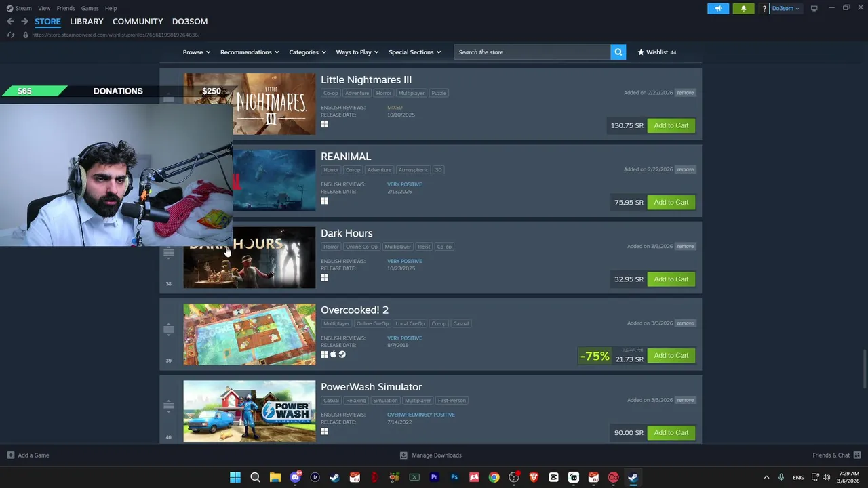Grab the PowerWash Simulator row reorder handle
This screenshot has height=488, width=868.
[168, 406]
